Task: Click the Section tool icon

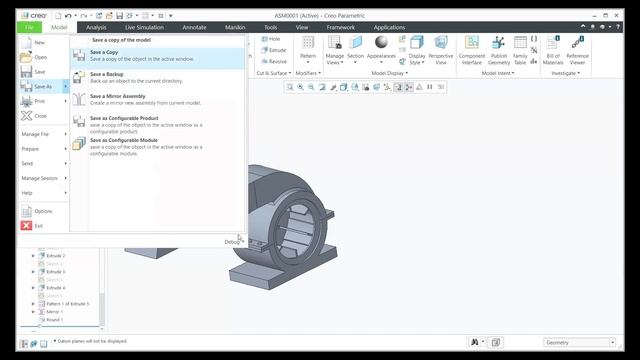Action: coord(356,42)
